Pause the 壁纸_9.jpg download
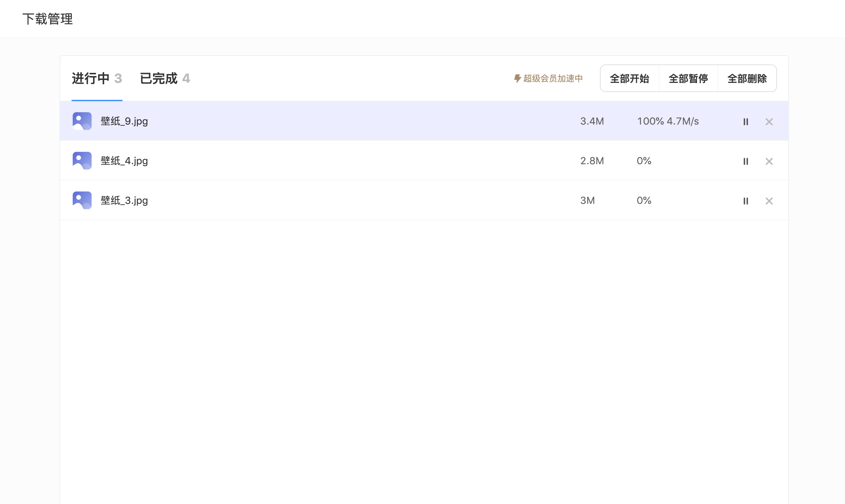This screenshot has width=845, height=504. point(745,121)
